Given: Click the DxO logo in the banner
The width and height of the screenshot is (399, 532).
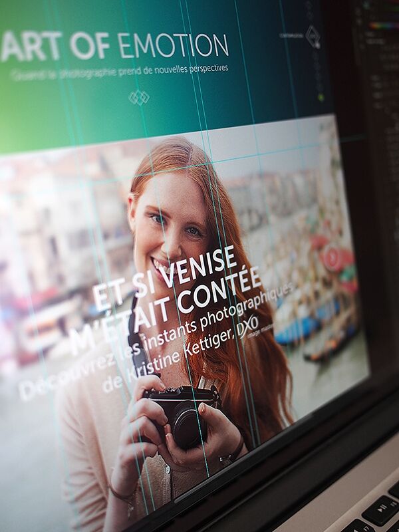Looking at the screenshot, I should 248,328.
